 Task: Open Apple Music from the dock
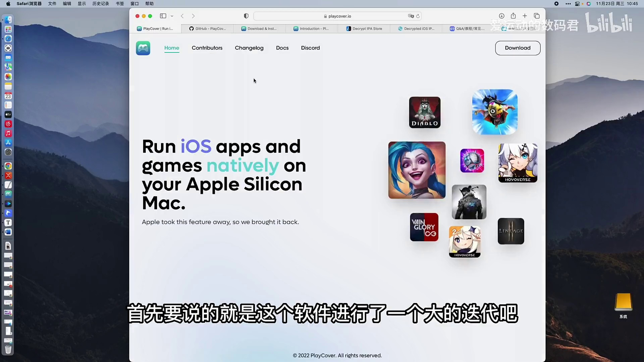[8, 134]
